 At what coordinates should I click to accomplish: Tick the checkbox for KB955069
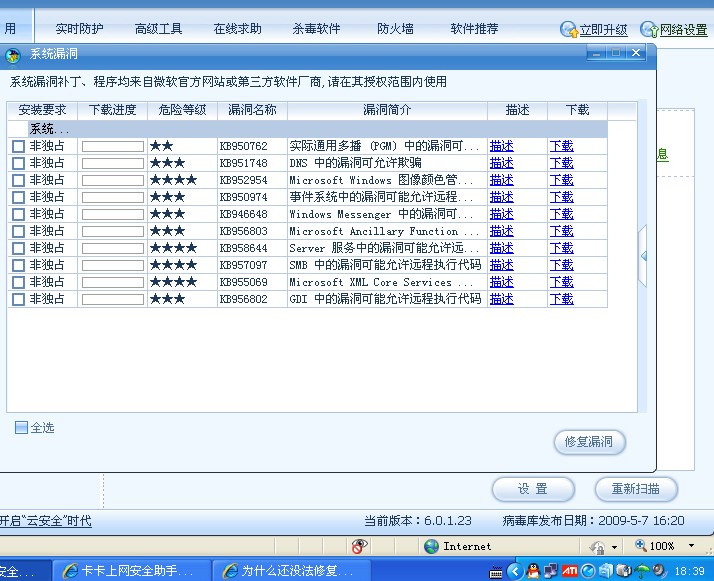click(18, 282)
